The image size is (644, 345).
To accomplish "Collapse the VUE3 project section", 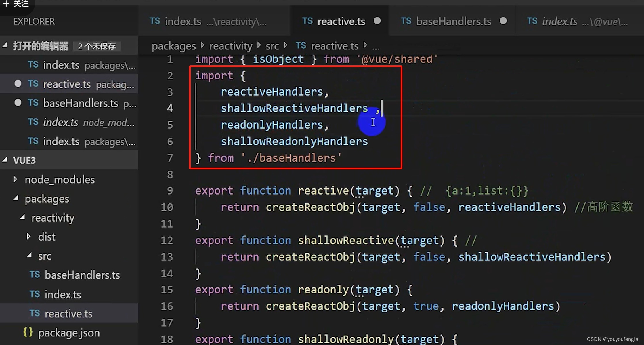I will click(5, 159).
